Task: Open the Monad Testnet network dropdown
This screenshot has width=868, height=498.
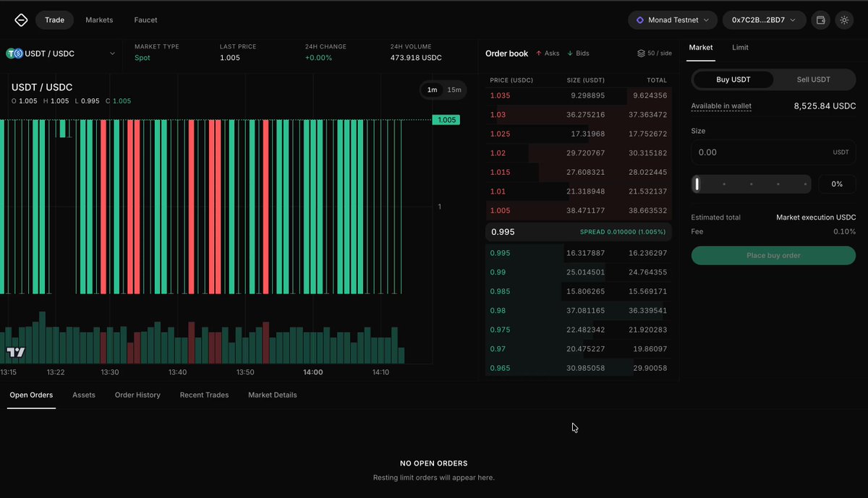Action: coord(673,20)
